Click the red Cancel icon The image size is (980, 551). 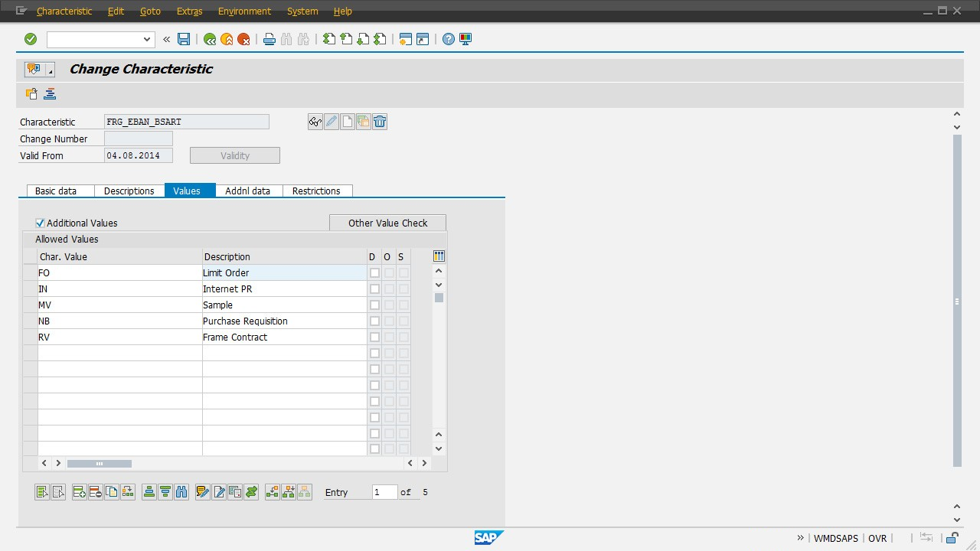point(243,39)
